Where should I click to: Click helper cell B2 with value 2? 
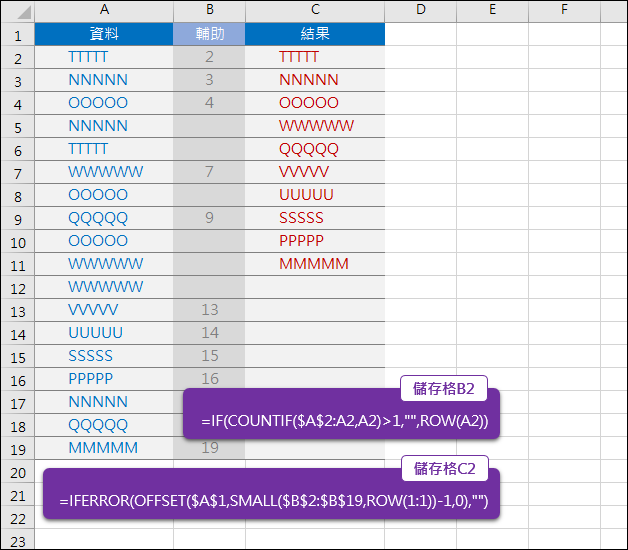click(x=209, y=57)
